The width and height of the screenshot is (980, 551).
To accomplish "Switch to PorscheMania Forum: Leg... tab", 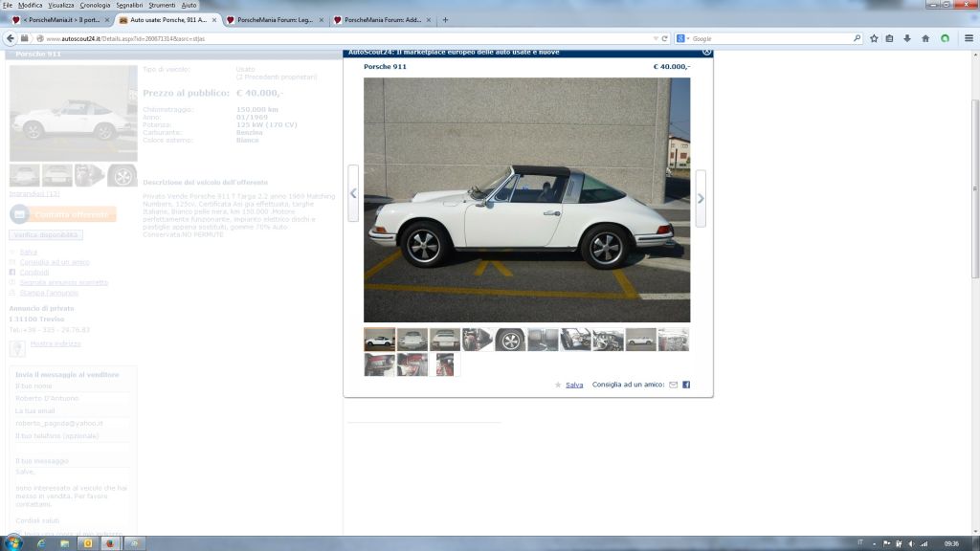I will [x=275, y=20].
